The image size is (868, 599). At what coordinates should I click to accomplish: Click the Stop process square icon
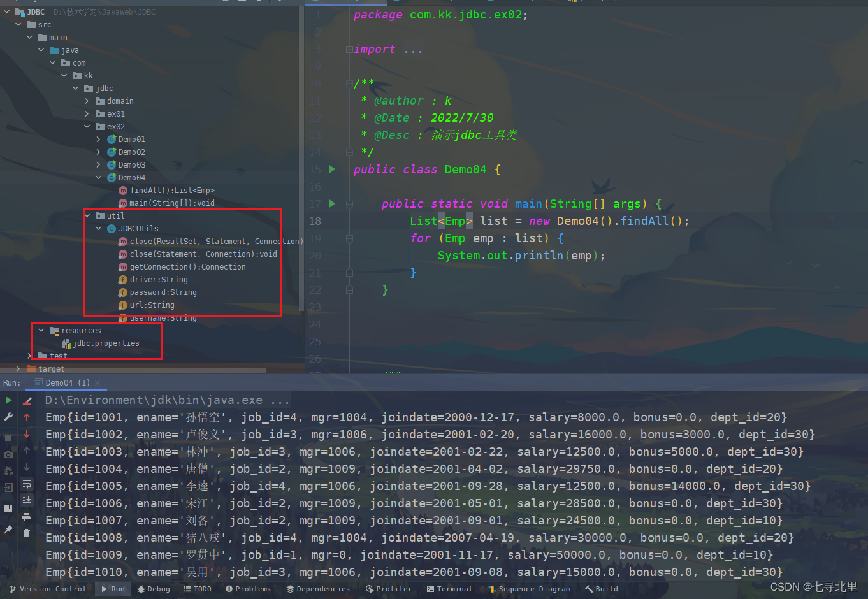coord(8,438)
